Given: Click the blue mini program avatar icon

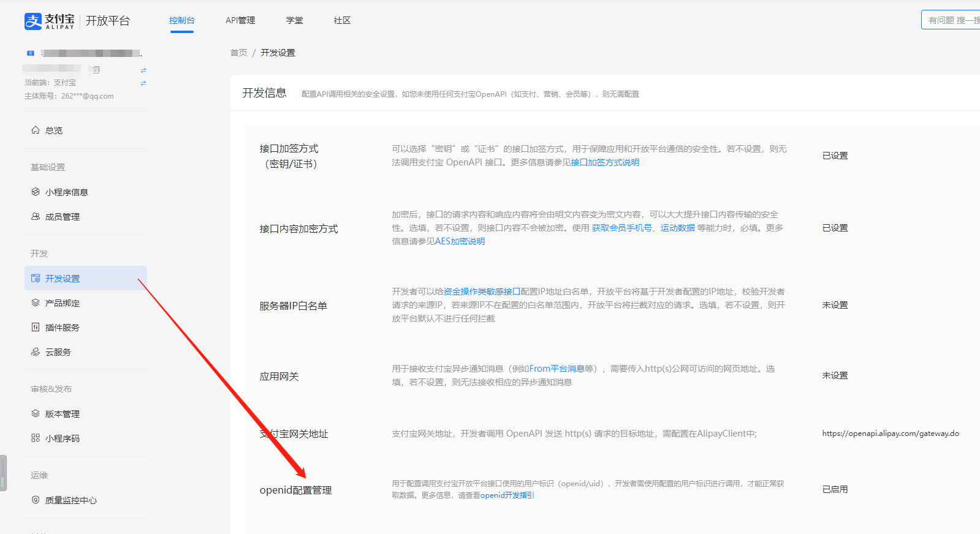Looking at the screenshot, I should pos(31,53).
